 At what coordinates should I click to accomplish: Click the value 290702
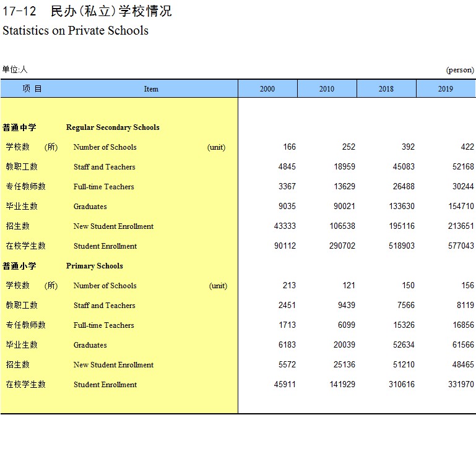click(x=342, y=246)
